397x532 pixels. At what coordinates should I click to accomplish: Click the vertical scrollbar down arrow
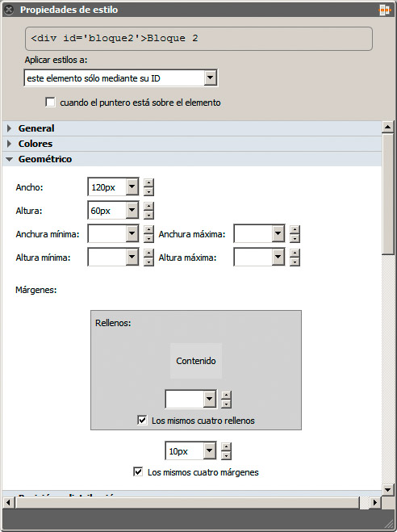[387, 489]
